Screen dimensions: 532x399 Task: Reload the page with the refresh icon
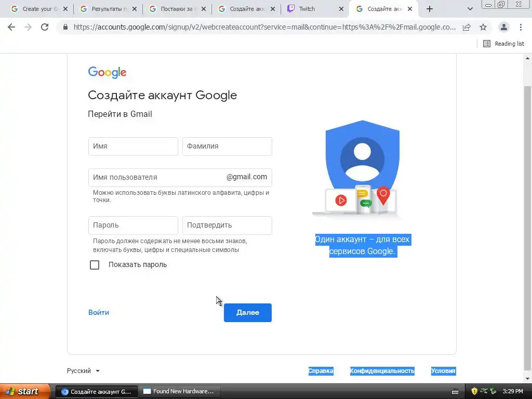(45, 27)
